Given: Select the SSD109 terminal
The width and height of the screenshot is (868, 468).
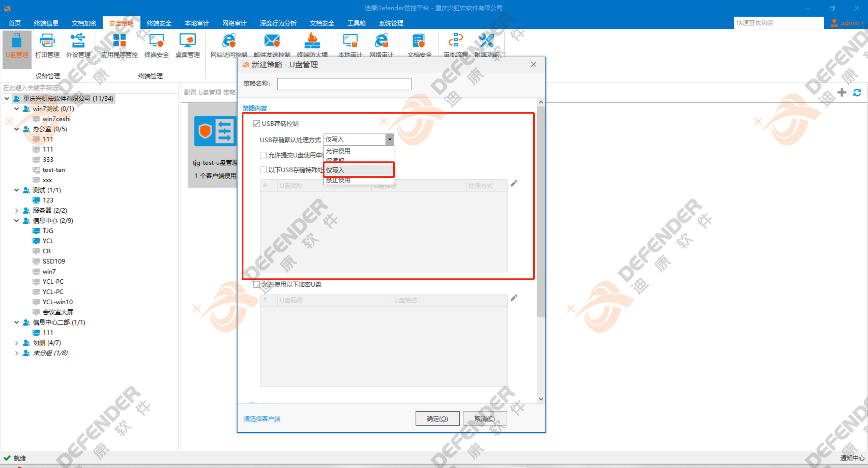Looking at the screenshot, I should click(54, 261).
